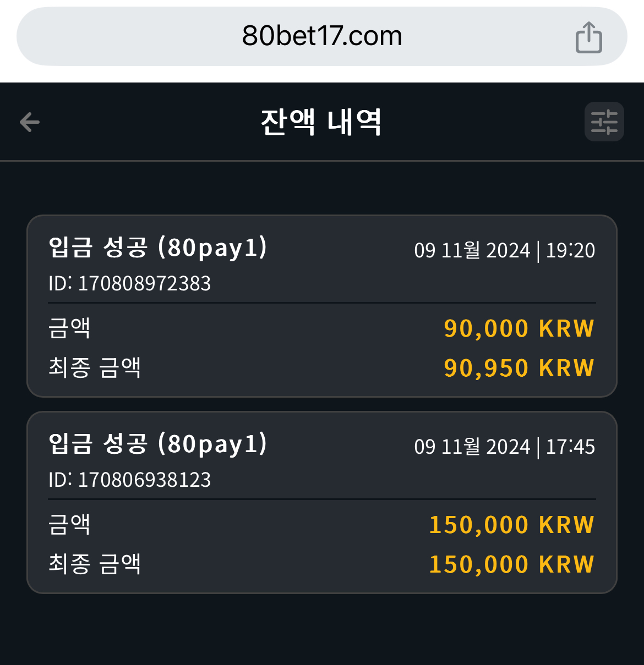Click the date 09 11월 2024 | 17:45

coord(505,447)
